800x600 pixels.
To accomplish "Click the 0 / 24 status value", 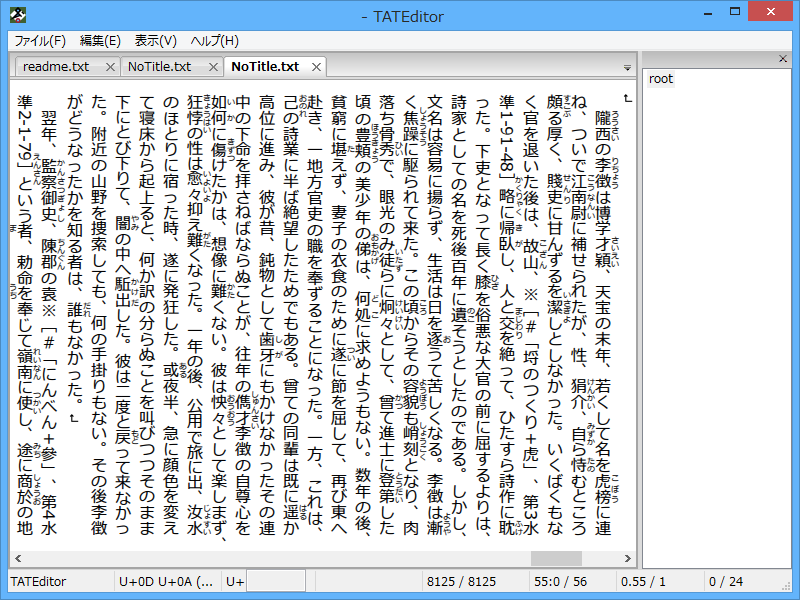I will [x=726, y=582].
